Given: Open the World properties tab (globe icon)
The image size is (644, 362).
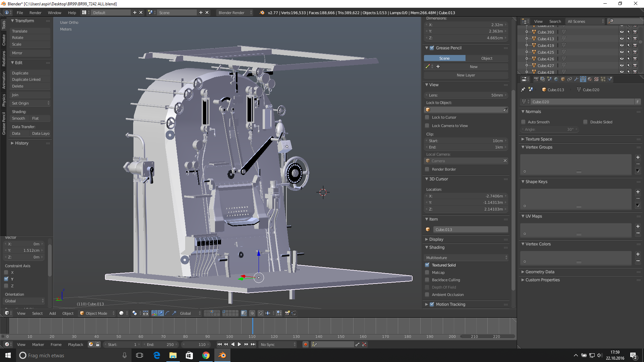Looking at the screenshot, I should pyautogui.click(x=556, y=79).
